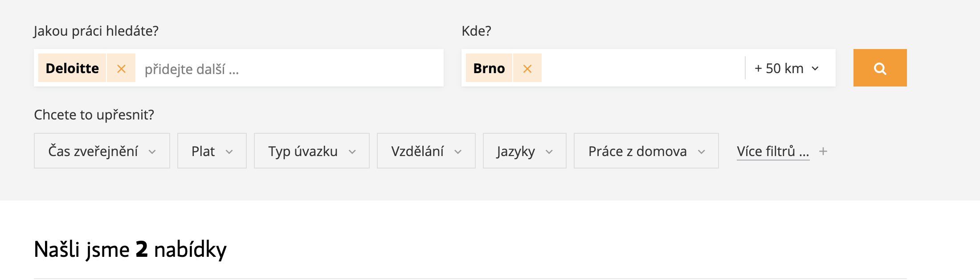Remove the Brno location tag
The image size is (980, 280).
[527, 68]
